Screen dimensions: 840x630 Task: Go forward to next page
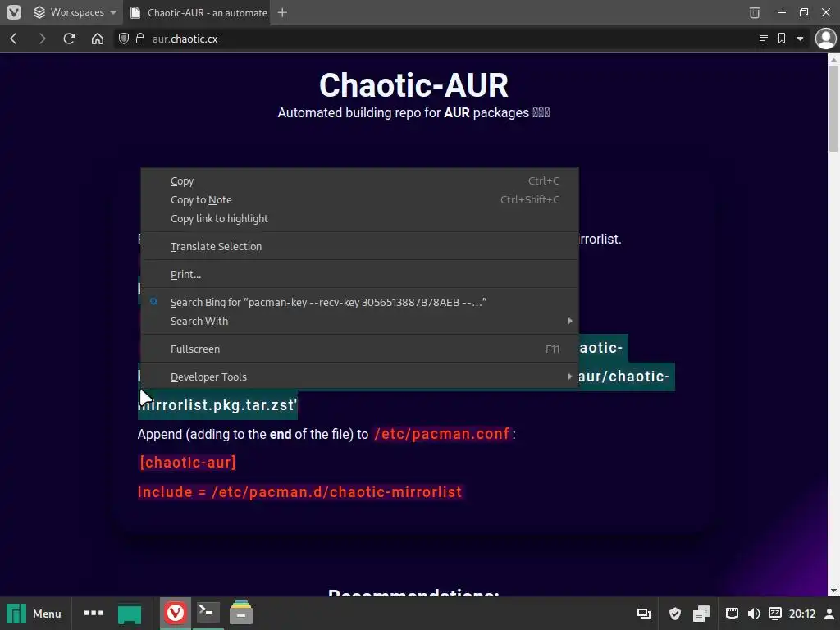pos(42,39)
